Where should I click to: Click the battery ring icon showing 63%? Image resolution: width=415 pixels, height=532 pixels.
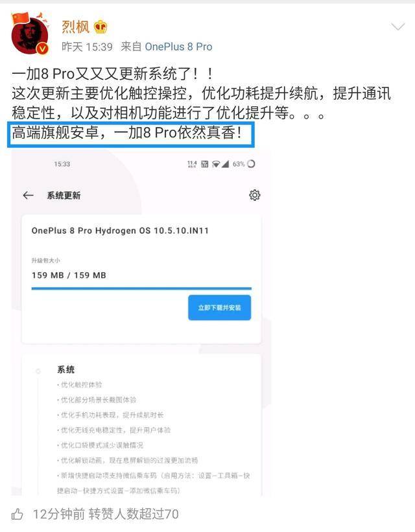251,164
